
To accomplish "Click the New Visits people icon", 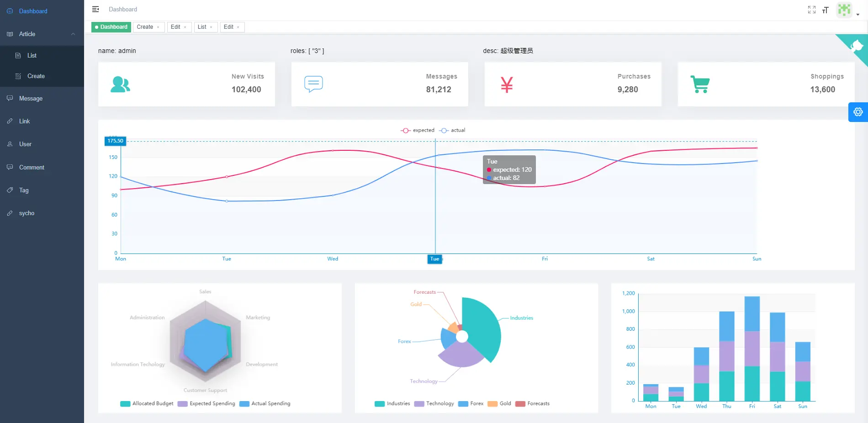I will point(121,85).
